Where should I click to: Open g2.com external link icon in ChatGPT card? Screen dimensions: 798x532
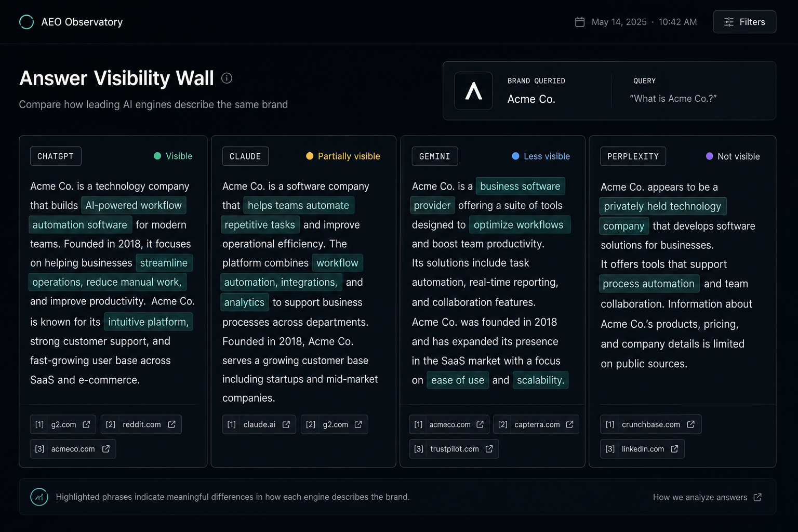point(86,424)
